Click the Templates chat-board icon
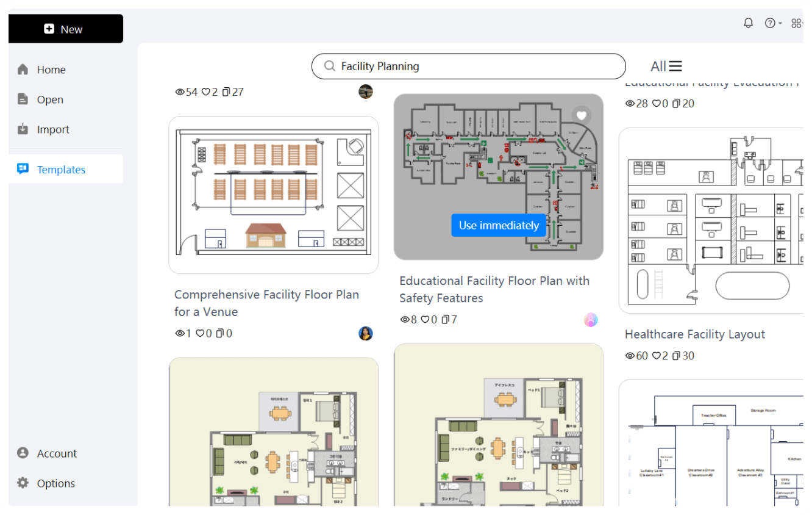The width and height of the screenshot is (812, 515). (23, 169)
